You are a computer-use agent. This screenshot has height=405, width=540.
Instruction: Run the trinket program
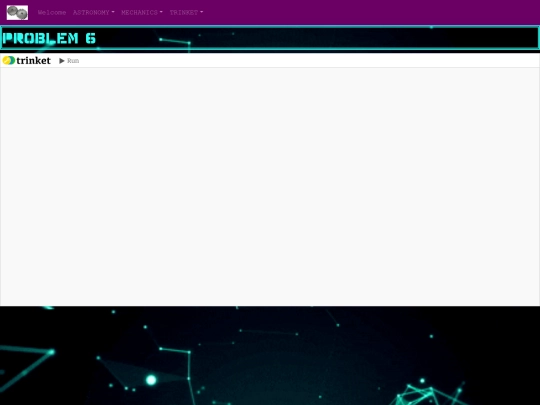click(69, 61)
